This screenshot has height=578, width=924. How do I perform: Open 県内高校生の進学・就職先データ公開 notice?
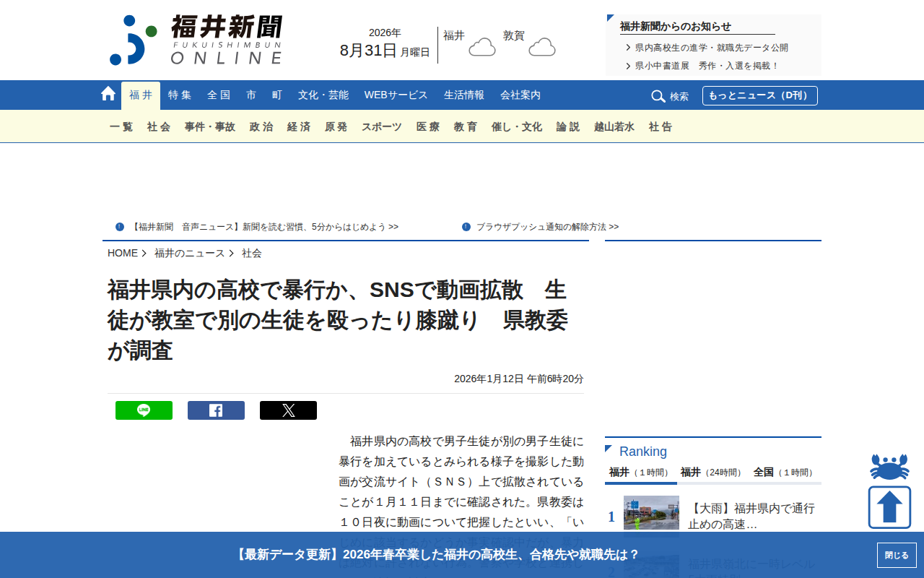(x=711, y=48)
